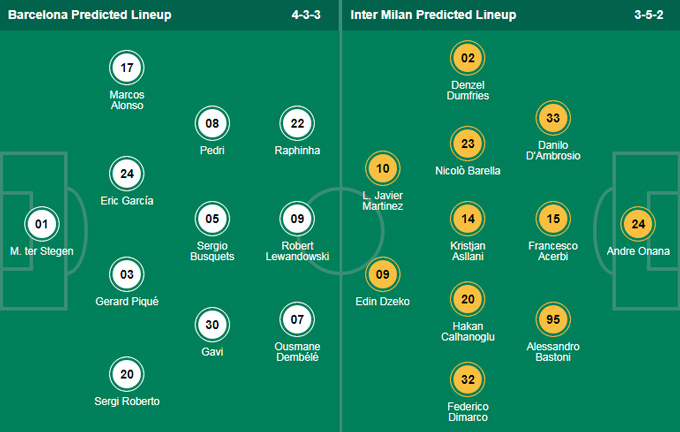Click the 3-5-2 formation label
Viewport: 680px width, 432px height.
[648, 15]
